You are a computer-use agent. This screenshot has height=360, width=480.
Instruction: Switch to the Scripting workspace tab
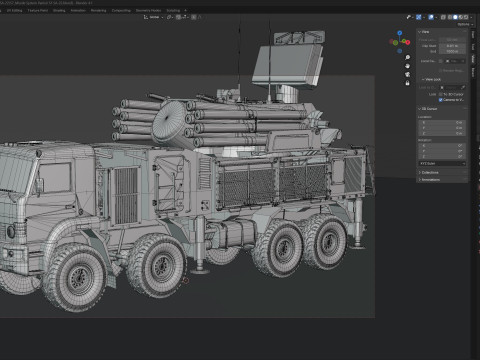click(173, 10)
